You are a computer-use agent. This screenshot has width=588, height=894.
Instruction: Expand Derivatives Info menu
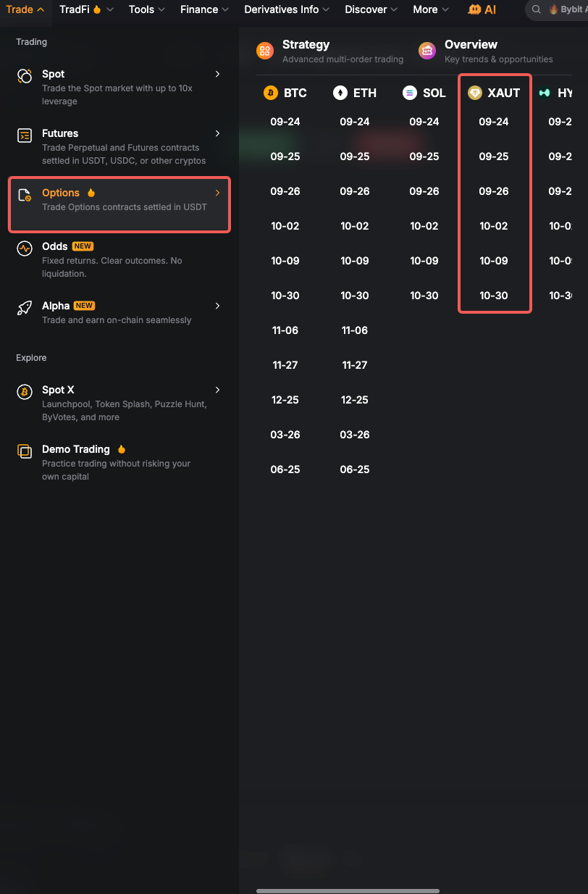(287, 9)
